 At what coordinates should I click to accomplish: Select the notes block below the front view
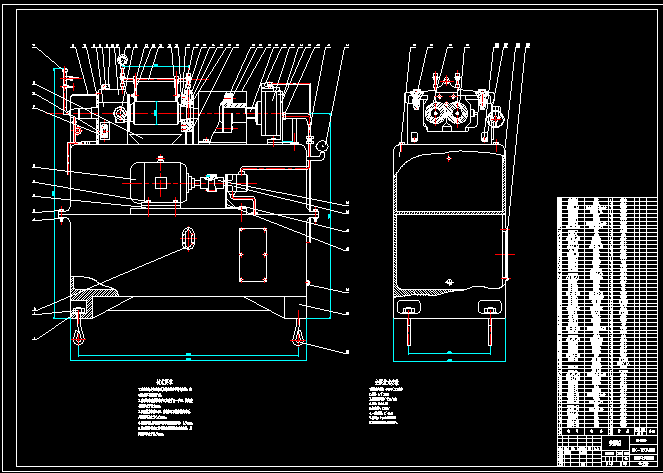pyautogui.click(x=166, y=407)
